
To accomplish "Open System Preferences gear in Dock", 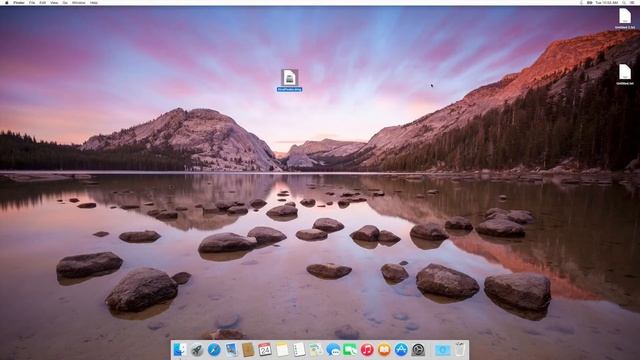I will tap(418, 350).
